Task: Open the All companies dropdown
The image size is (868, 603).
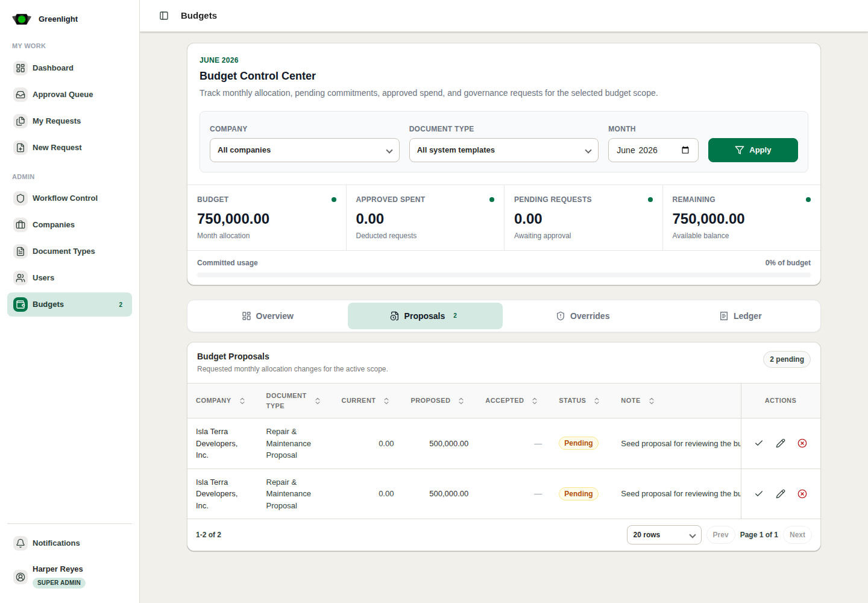Action: [x=304, y=150]
